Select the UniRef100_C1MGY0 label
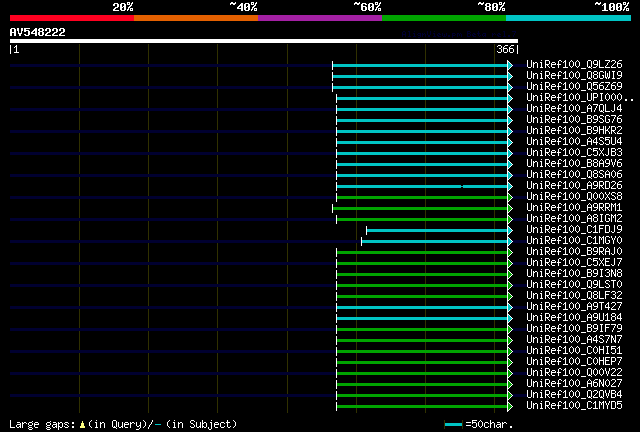Screen dimensions: 640x432 [x=574, y=240]
